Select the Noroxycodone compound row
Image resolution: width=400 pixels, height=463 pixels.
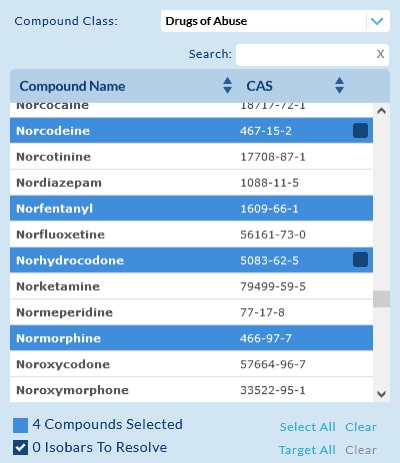point(191,364)
